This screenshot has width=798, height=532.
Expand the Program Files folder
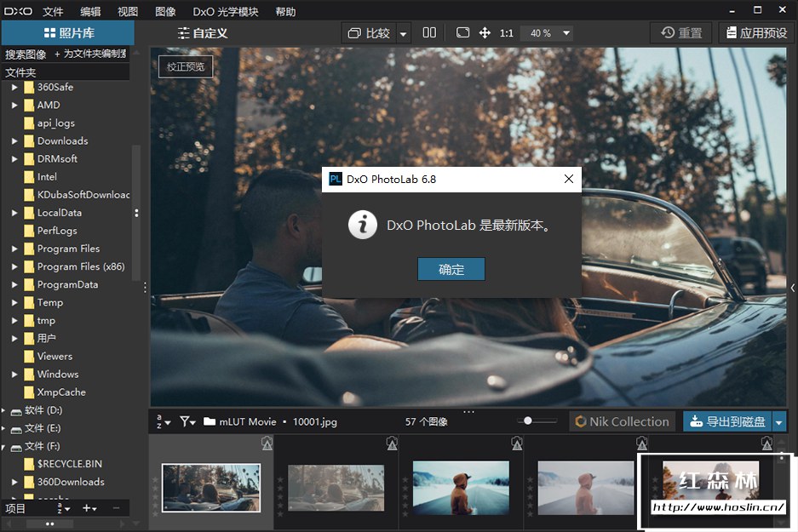click(14, 249)
